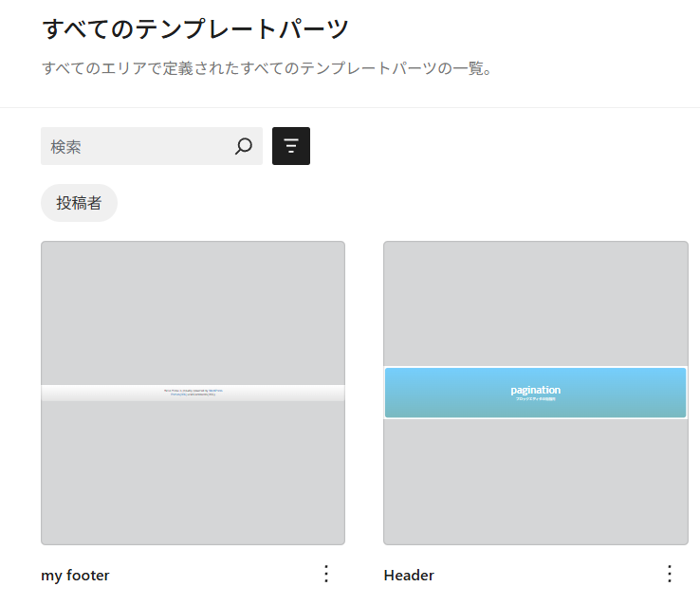The height and width of the screenshot is (605, 700).
Task: Open the 投稿者 filter dropdown
Action: [x=79, y=203]
